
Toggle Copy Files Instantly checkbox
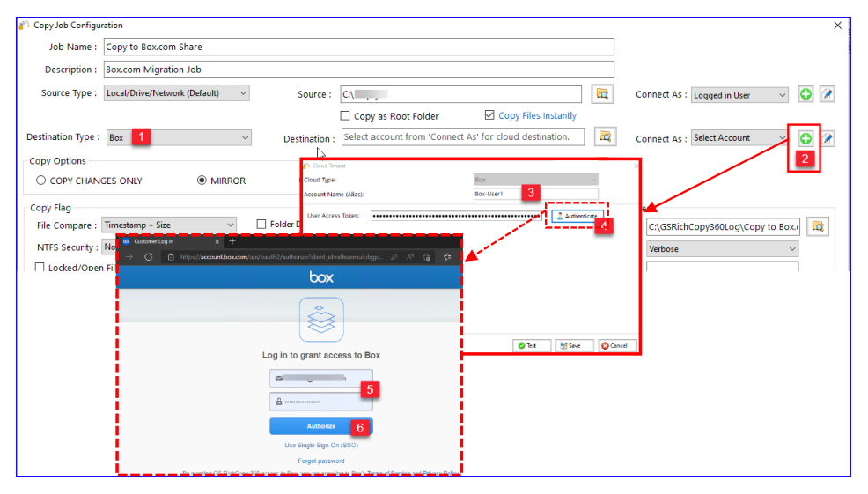pyautogui.click(x=489, y=115)
